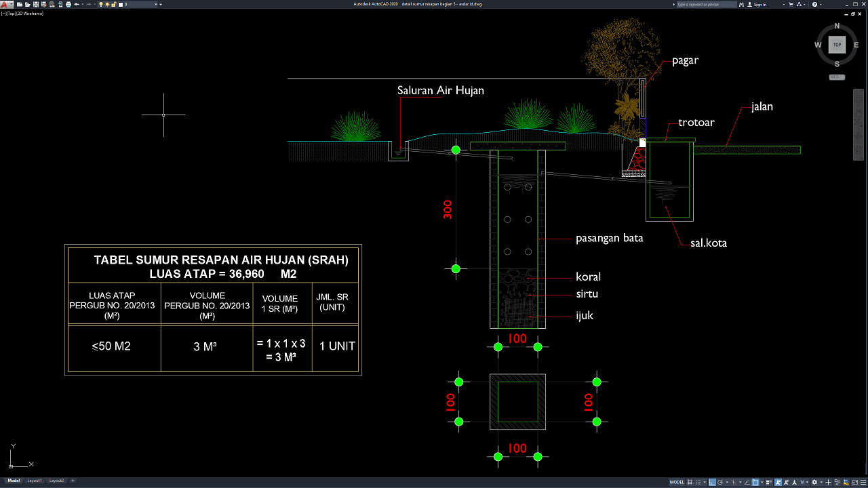This screenshot has width=868, height=488.
Task: Toggle Object Snap in status bar
Action: (x=755, y=482)
